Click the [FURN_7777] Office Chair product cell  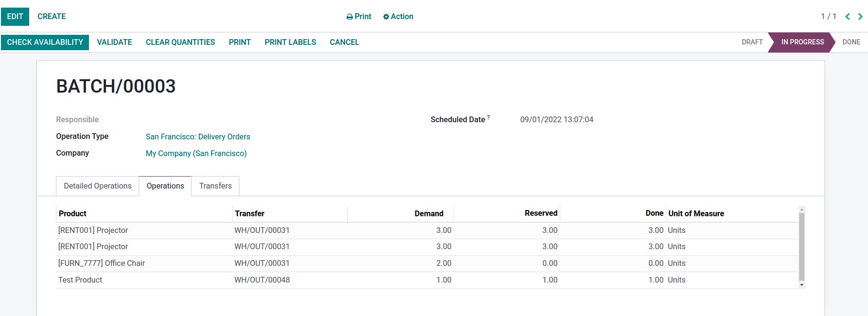tap(101, 263)
